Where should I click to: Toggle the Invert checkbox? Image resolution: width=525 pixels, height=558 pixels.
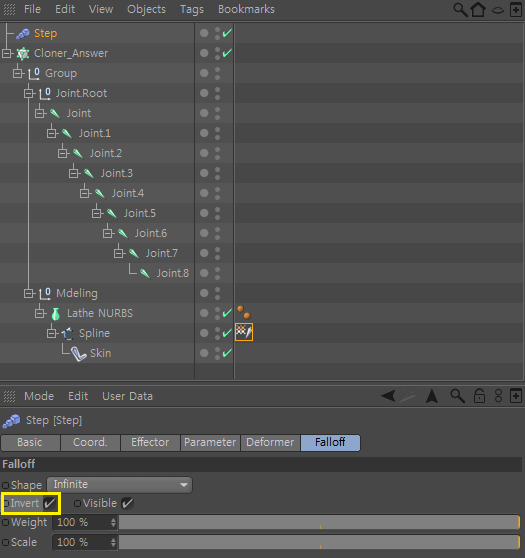(50, 503)
